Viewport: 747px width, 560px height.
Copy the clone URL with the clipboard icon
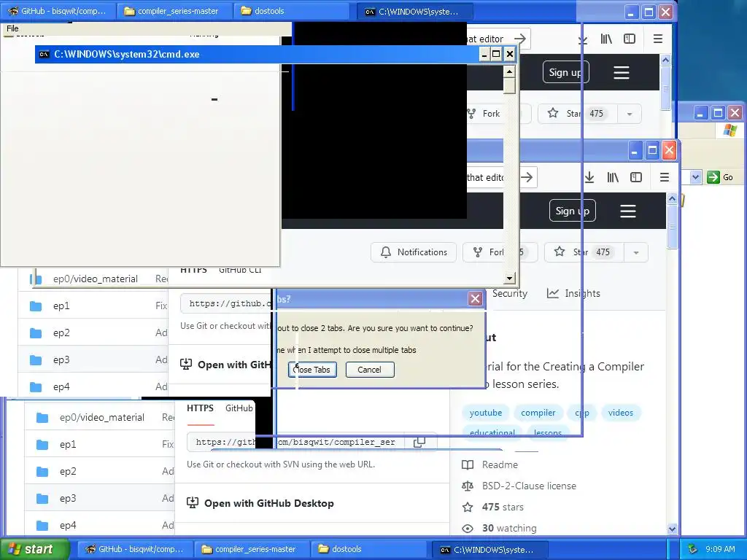(x=419, y=443)
